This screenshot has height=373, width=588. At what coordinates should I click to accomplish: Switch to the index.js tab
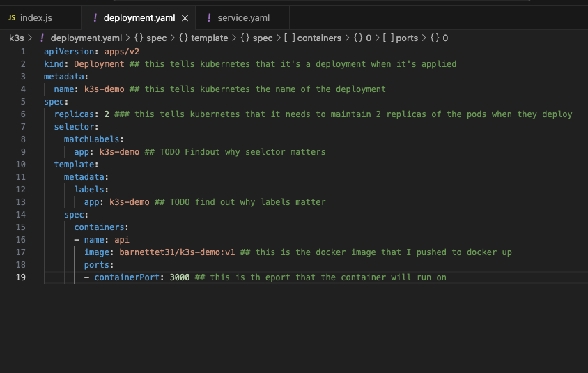36,17
